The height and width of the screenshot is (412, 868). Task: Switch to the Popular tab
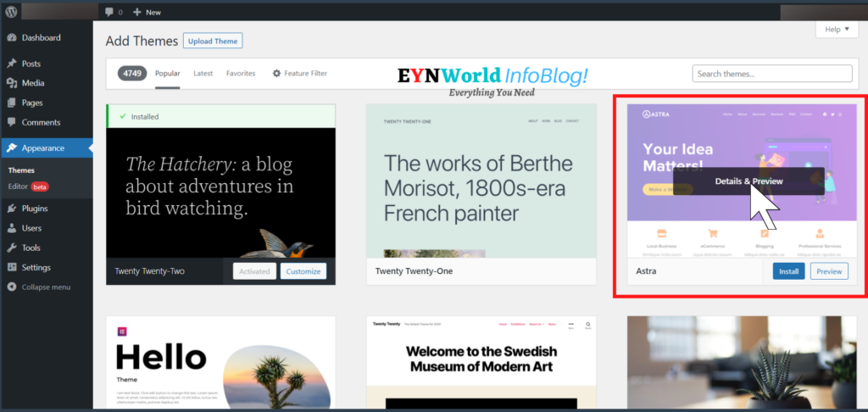click(168, 73)
